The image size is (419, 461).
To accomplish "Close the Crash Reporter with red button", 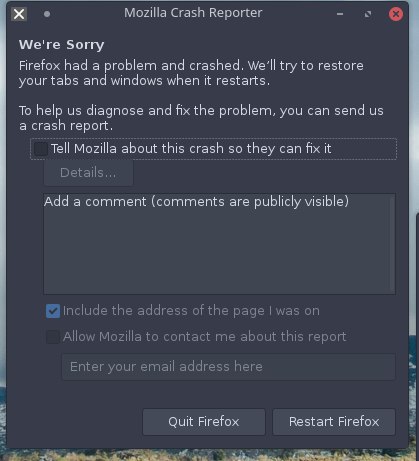I will tap(396, 14).
